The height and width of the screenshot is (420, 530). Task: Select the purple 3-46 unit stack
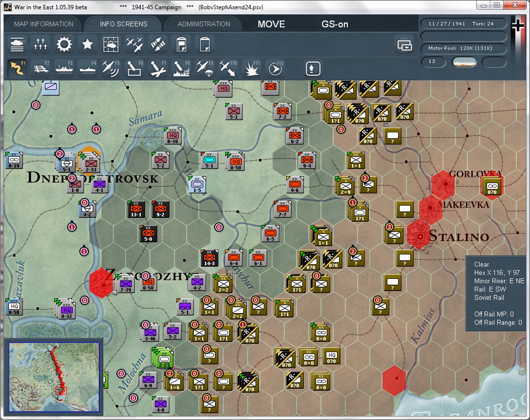pyautogui.click(x=150, y=332)
